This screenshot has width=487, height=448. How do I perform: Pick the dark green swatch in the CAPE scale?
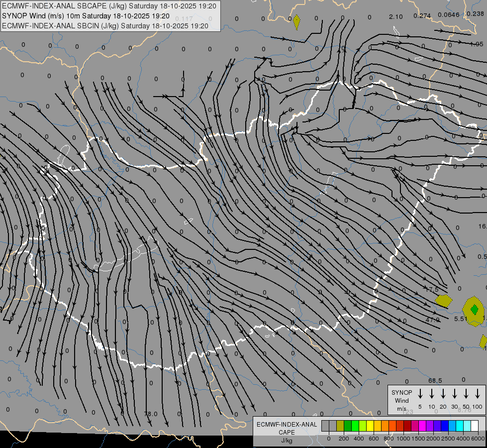[x=348, y=426]
